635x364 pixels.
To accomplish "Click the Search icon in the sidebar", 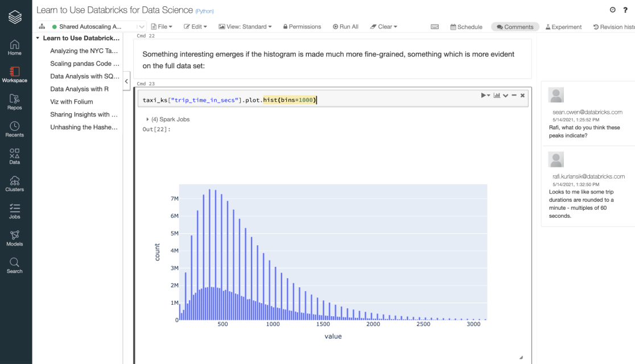I will coord(15,265).
